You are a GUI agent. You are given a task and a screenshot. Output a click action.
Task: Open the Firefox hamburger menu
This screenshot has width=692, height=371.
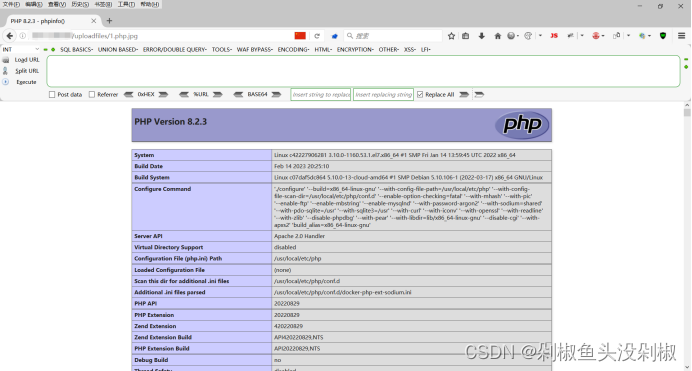tap(681, 36)
